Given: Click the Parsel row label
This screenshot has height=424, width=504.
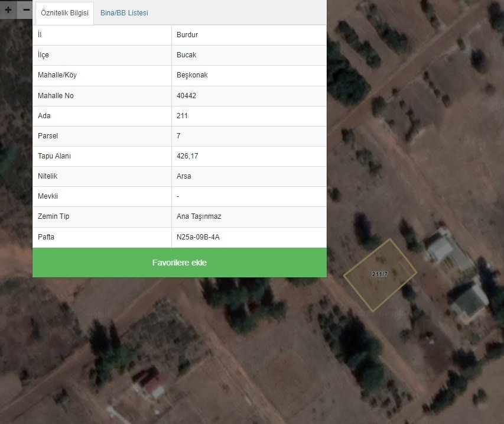Looking at the screenshot, I should click(48, 136).
